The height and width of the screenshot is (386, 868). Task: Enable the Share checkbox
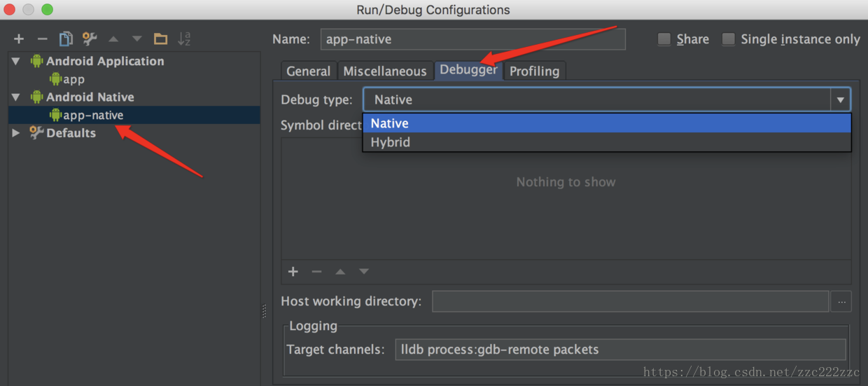[664, 39]
